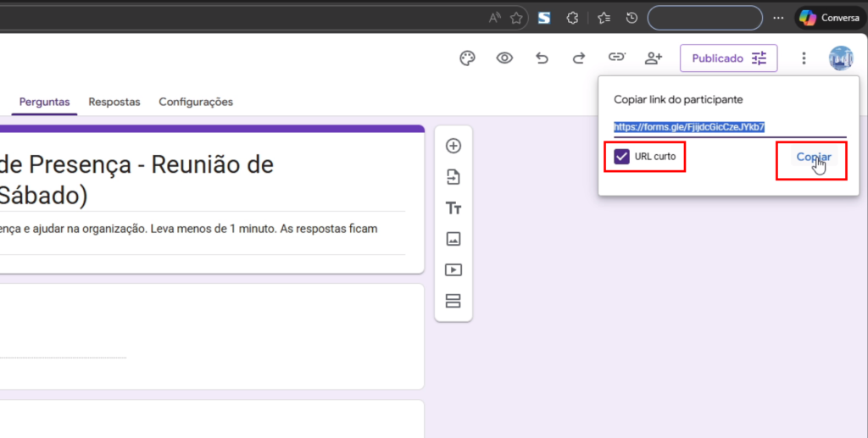Open the three-dot more options menu
Screen dimensions: 868x438
click(804, 58)
